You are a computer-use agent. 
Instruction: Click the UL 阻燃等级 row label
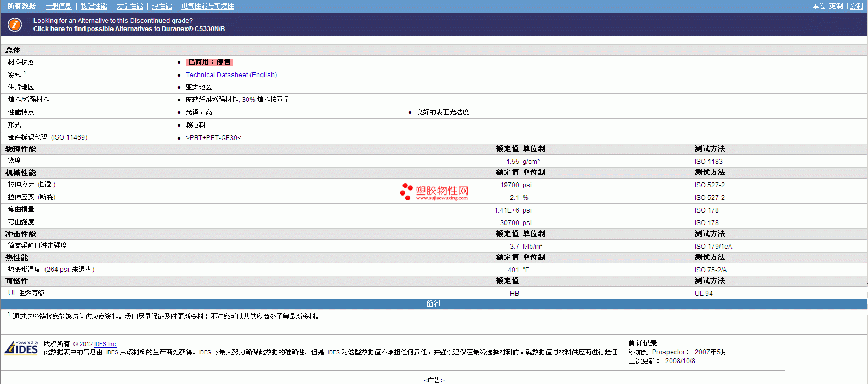pyautogui.click(x=26, y=293)
